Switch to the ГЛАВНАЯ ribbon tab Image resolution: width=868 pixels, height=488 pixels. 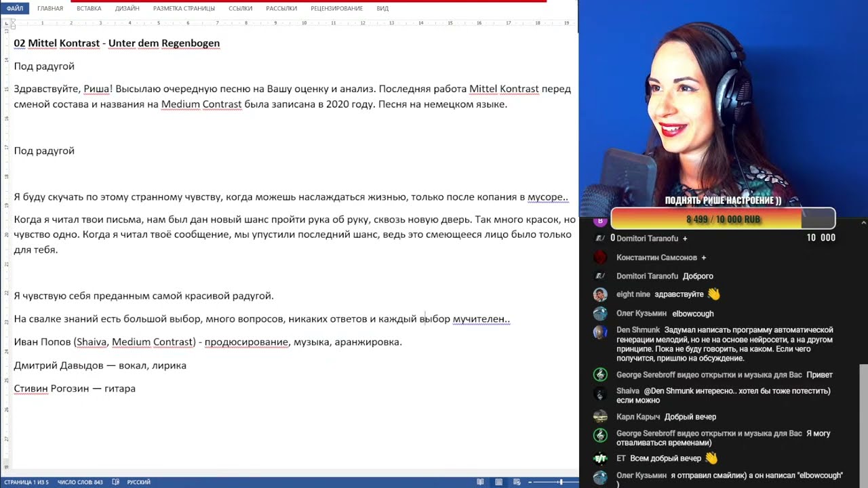pos(50,8)
